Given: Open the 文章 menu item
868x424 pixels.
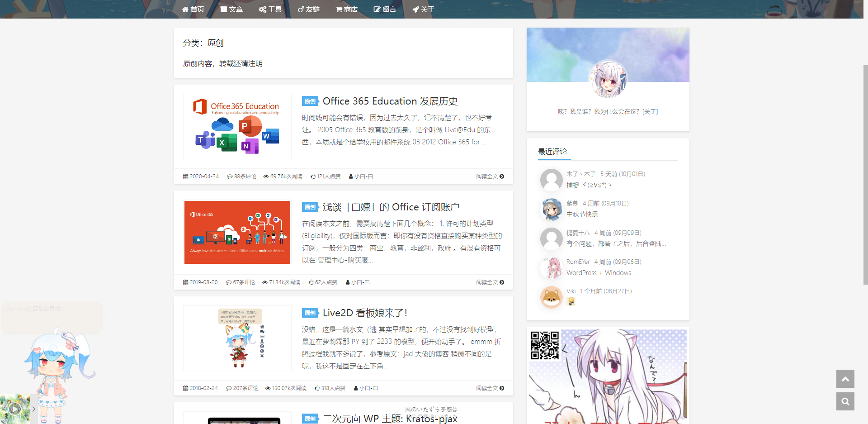Looking at the screenshot, I should tap(231, 9).
